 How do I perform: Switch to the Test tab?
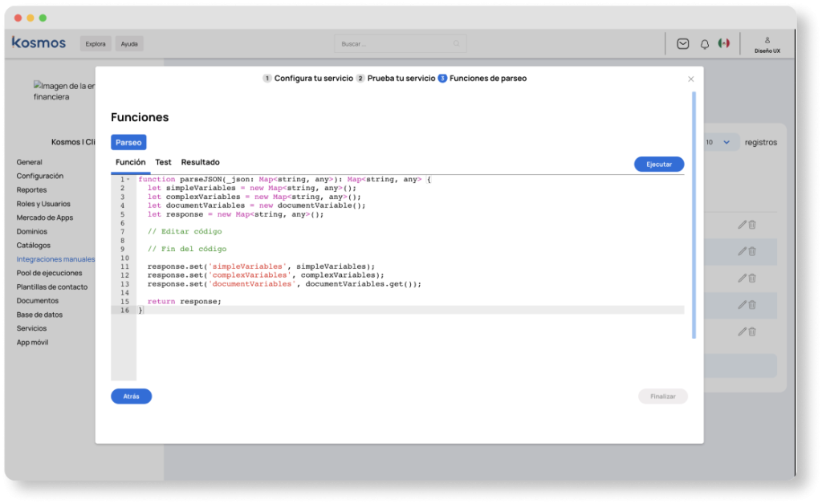tap(163, 162)
